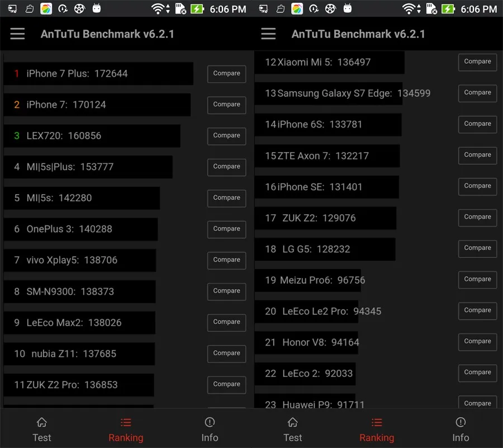Compare with SM-N9300
The width and height of the screenshot is (503, 448).
coord(226,292)
